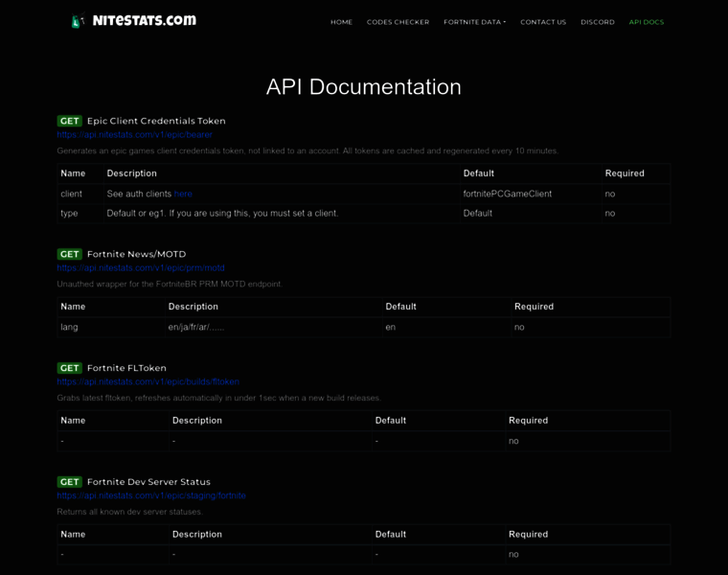Select the 'Fortnite FLToken' heading
Screen dimensions: 728x575
tap(126, 368)
